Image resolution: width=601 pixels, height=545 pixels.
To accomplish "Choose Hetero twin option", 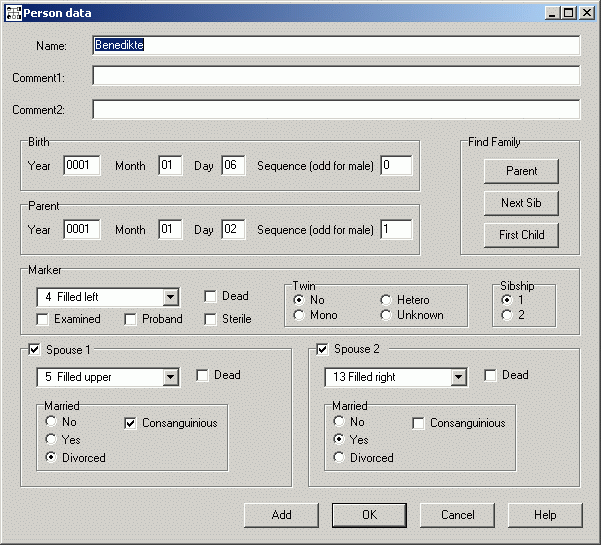I will pyautogui.click(x=386, y=300).
